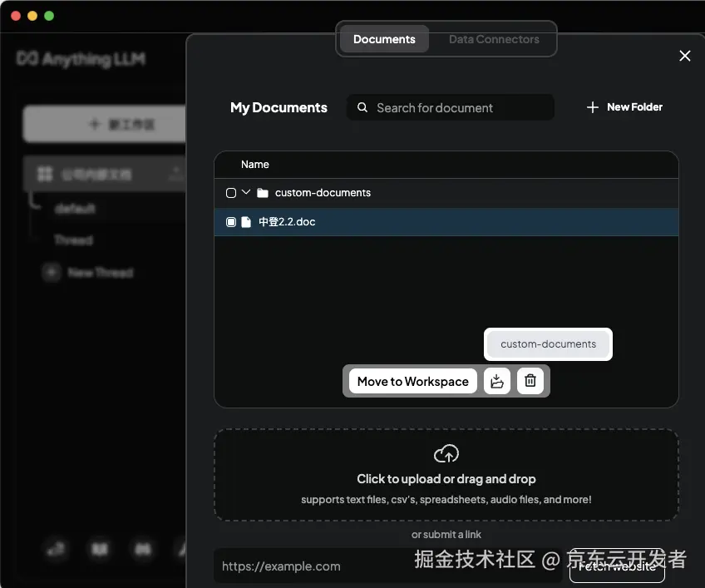Click the Fetch website button
Viewport: 705px width, 588px height.
pyautogui.click(x=617, y=566)
